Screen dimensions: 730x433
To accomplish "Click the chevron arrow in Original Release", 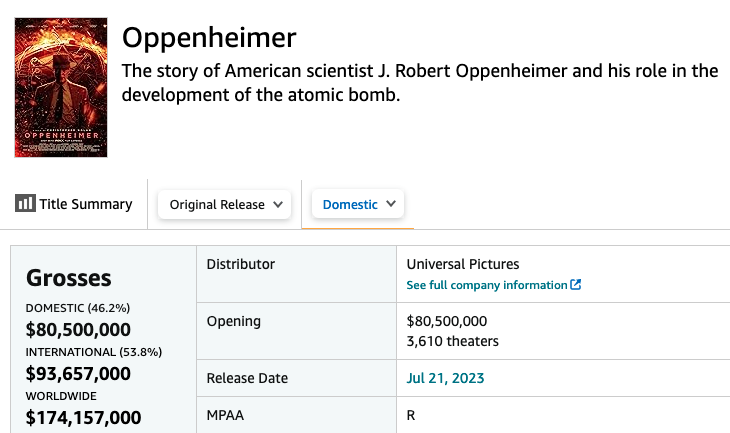I will point(278,204).
